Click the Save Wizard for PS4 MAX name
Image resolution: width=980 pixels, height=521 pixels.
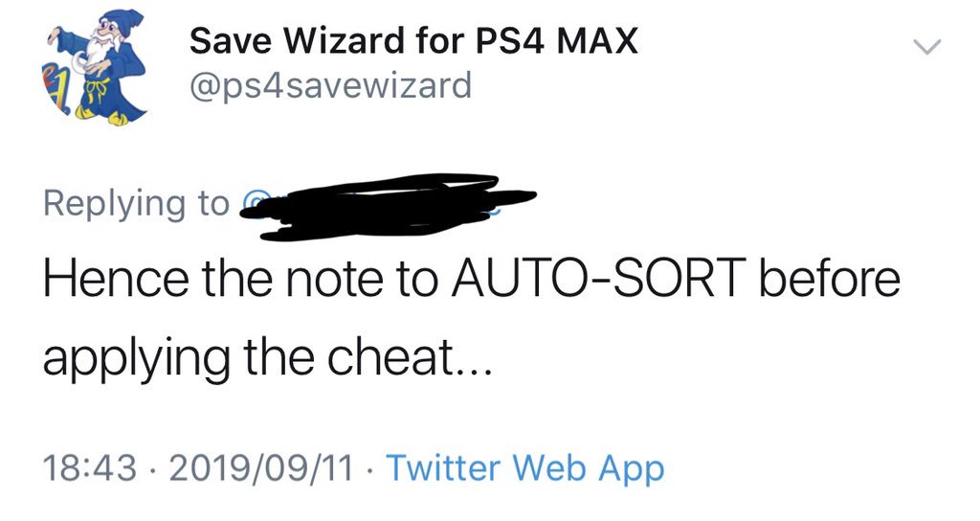pyautogui.click(x=413, y=41)
